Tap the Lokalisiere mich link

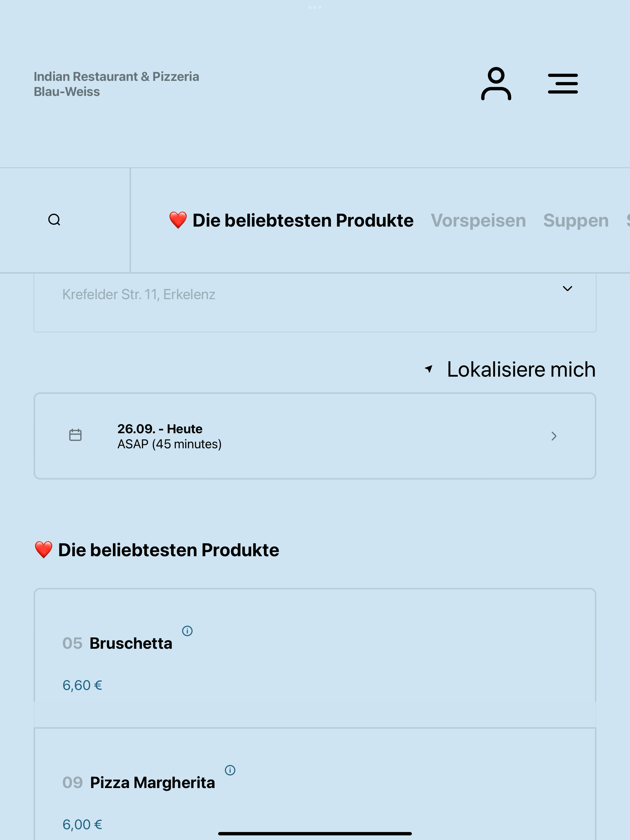pos(521,370)
